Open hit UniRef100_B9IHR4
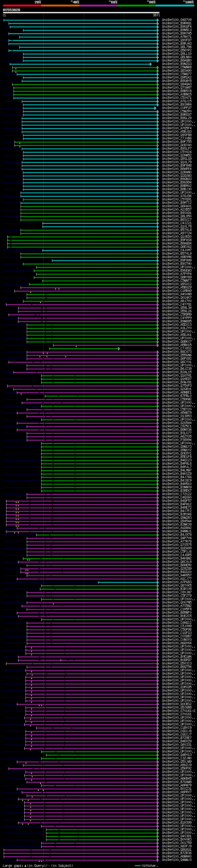Screen dimensions: 197x868 pos(177,105)
